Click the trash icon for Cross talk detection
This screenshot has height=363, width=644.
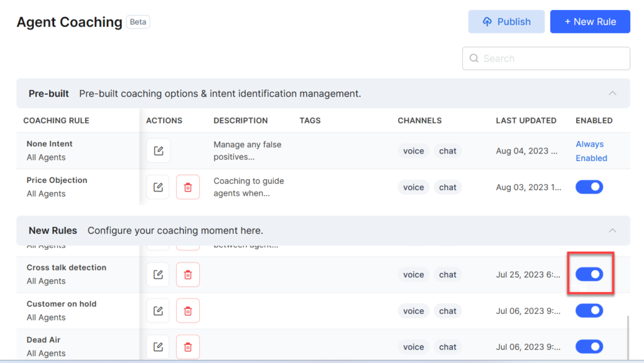pyautogui.click(x=188, y=274)
